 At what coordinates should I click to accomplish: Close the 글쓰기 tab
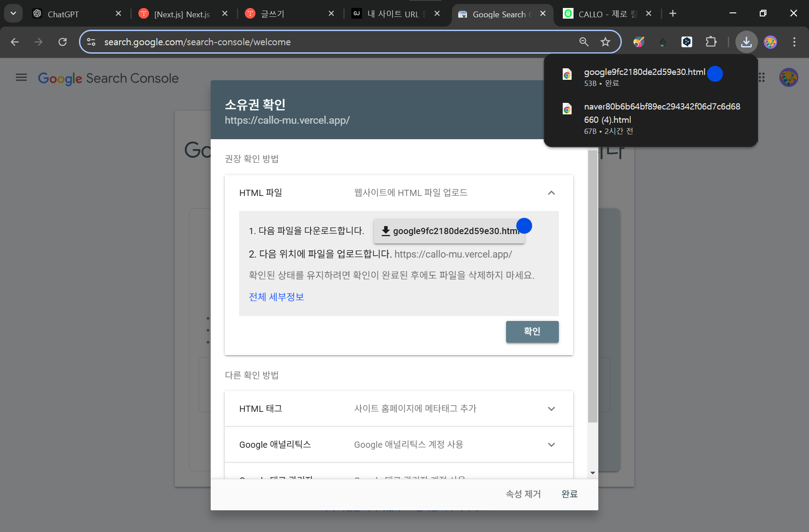coord(331,14)
